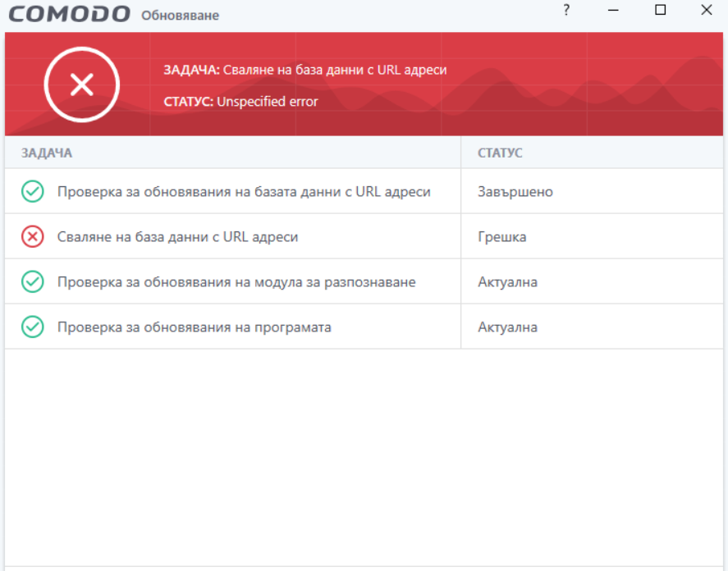
Task: Click green check icon for програмата update row
Action: pos(33,327)
